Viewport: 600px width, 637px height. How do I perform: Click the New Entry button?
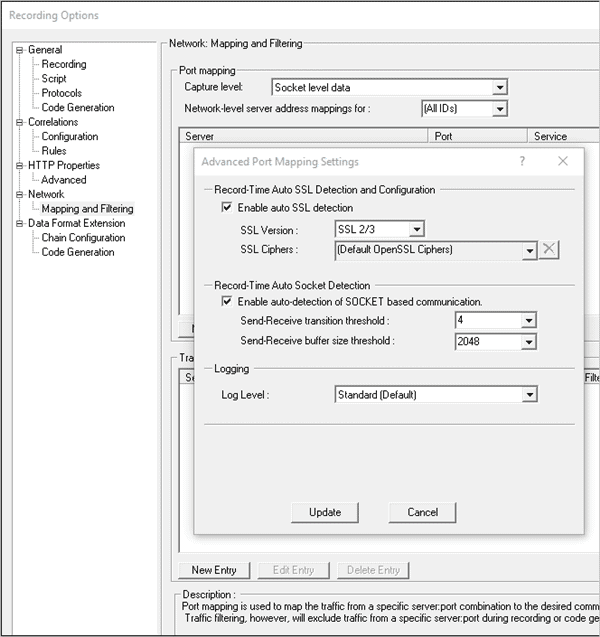214,570
